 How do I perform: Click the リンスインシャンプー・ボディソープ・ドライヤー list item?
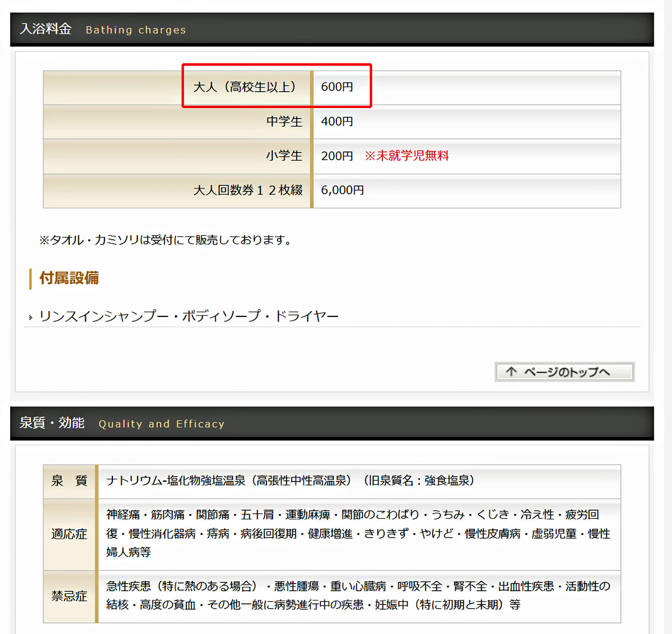(189, 316)
